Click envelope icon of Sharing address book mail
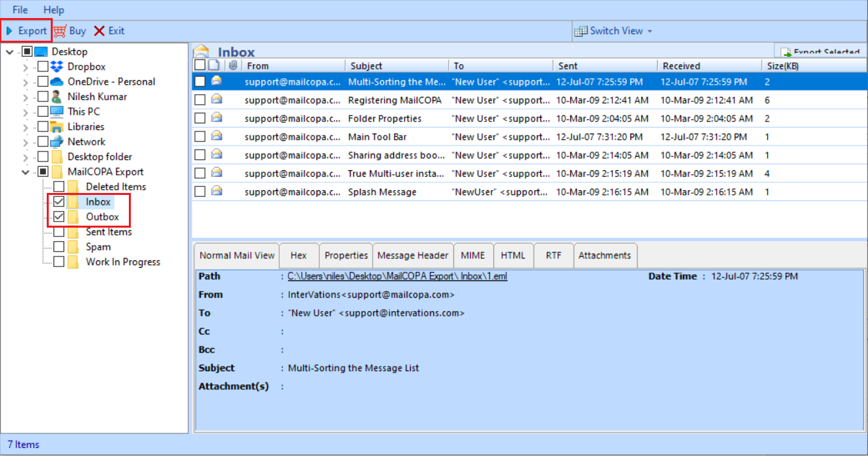Image resolution: width=868 pixels, height=456 pixels. click(216, 154)
